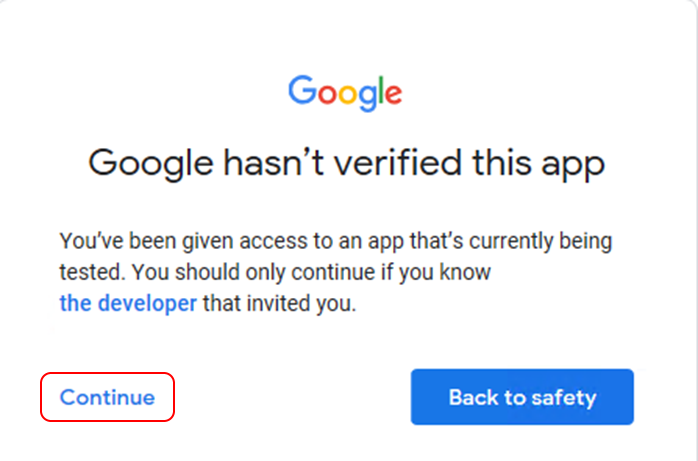
Task: Click the text that invited you
Action: (280, 303)
